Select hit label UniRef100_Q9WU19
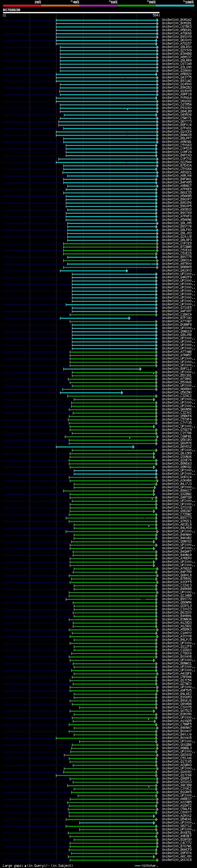The width and height of the screenshot is (197, 868). click(x=177, y=332)
